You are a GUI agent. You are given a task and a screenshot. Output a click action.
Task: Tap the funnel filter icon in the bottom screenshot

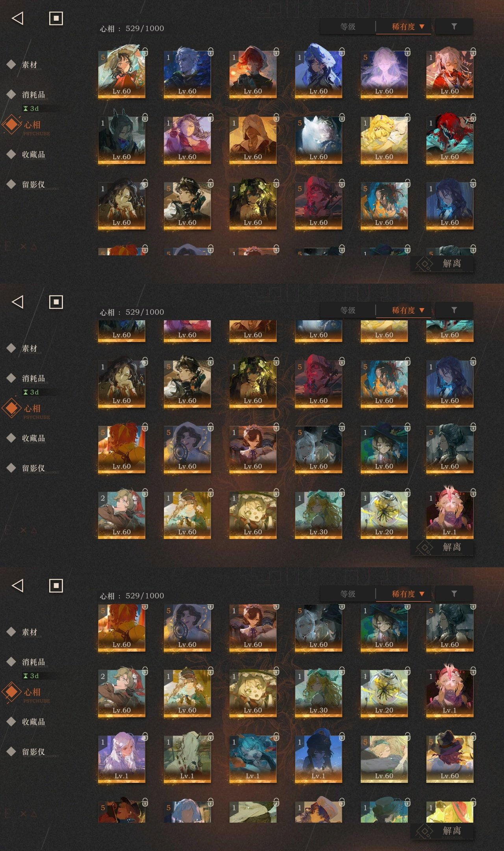point(454,594)
